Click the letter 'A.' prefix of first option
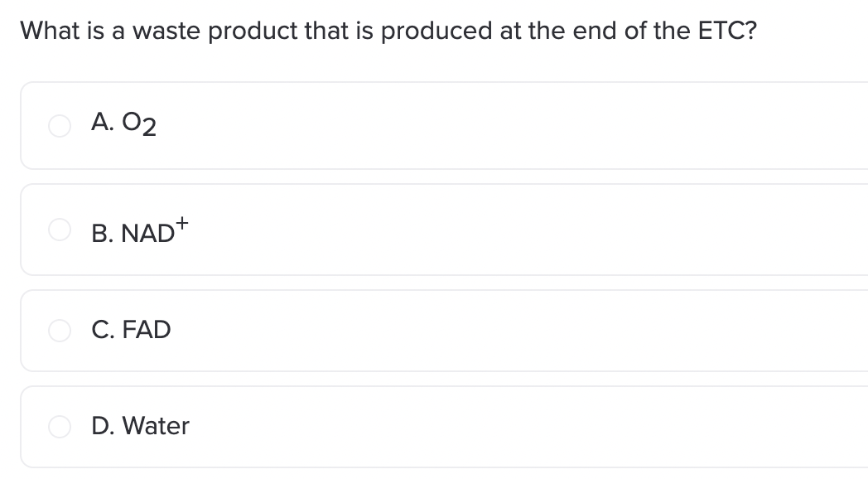This screenshot has height=479, width=868. pos(103,122)
